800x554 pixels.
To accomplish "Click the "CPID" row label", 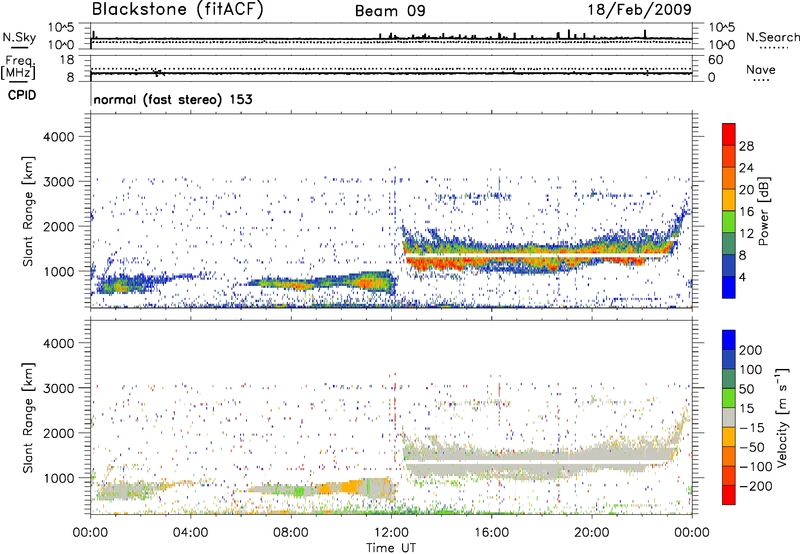I will [22, 95].
